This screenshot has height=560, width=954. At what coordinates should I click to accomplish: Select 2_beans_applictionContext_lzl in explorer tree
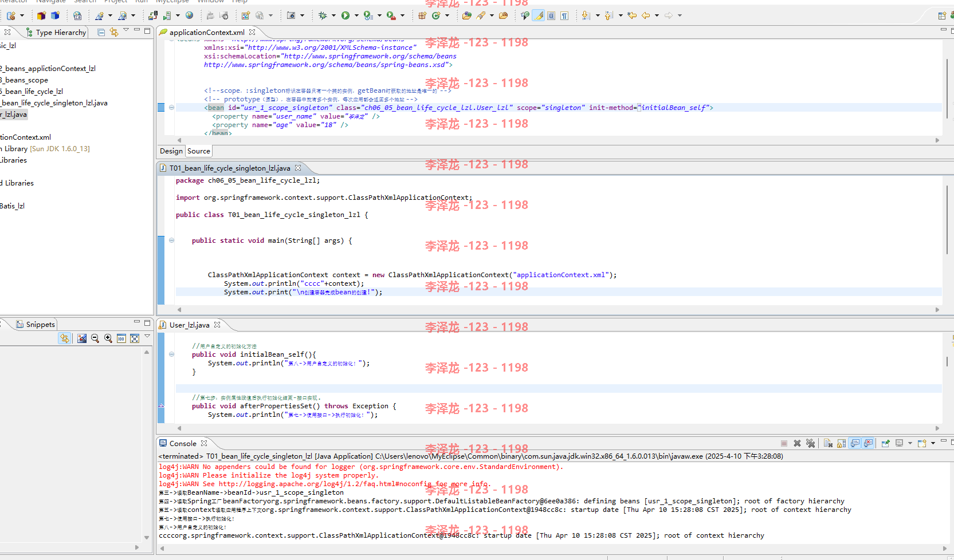click(48, 68)
